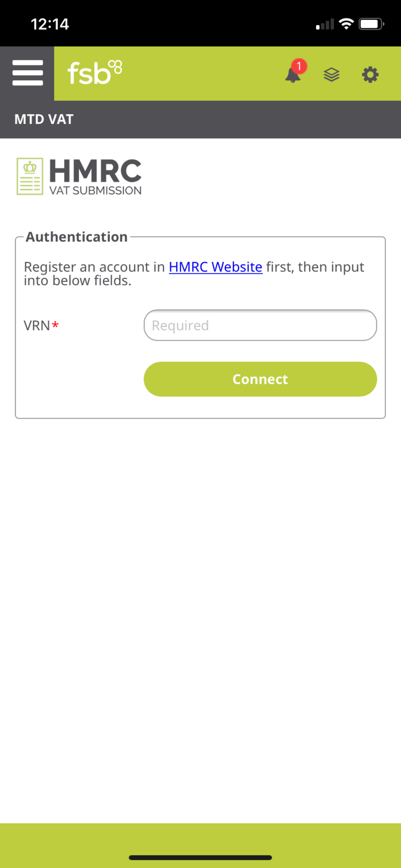Click the green Connect button

coord(260,379)
